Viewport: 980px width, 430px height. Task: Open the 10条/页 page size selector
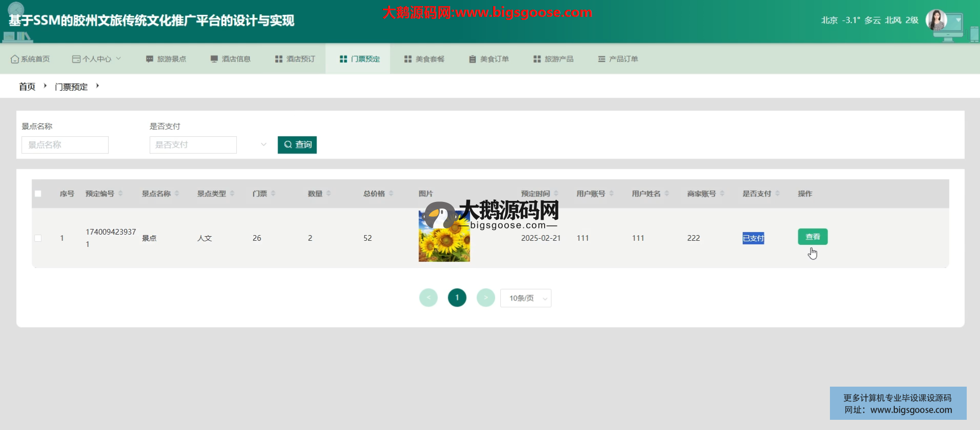[x=526, y=298]
